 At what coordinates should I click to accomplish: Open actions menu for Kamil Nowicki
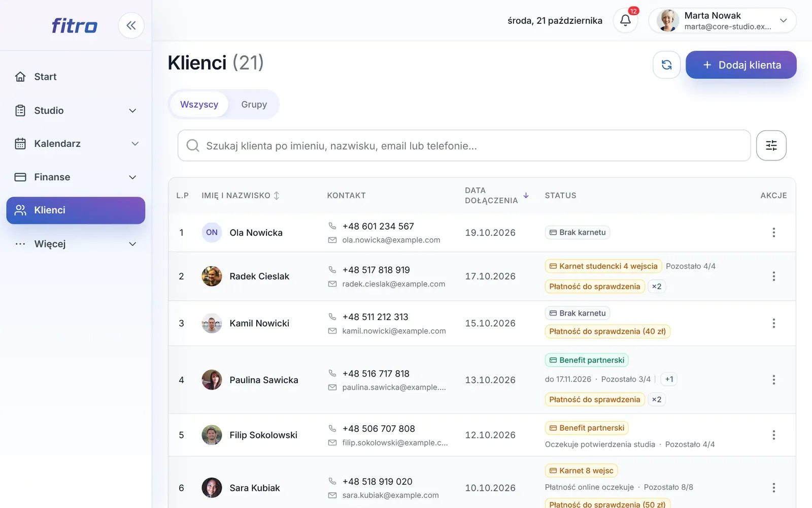tap(773, 324)
